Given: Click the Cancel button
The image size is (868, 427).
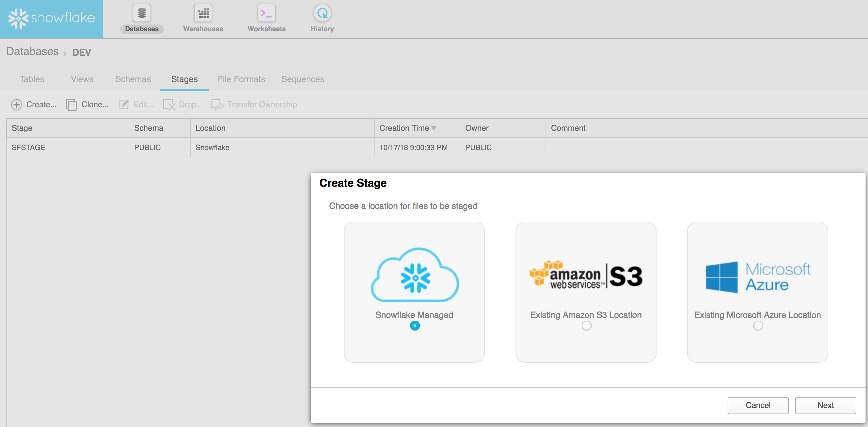Looking at the screenshot, I should point(758,405).
